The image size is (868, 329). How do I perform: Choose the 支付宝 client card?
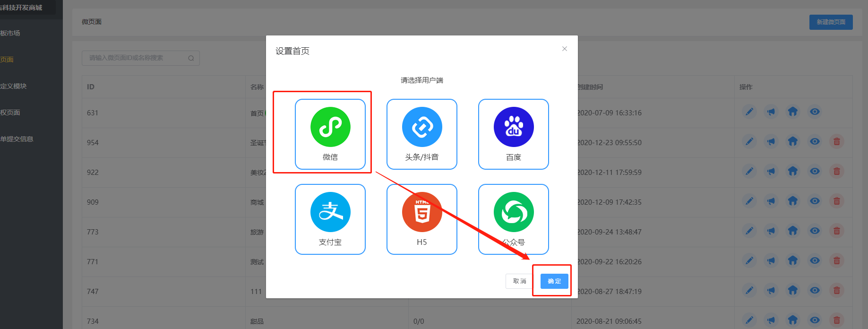pyautogui.click(x=330, y=219)
